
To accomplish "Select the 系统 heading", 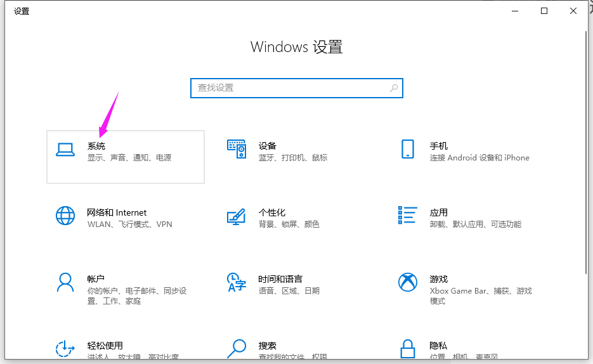I will coord(96,146).
